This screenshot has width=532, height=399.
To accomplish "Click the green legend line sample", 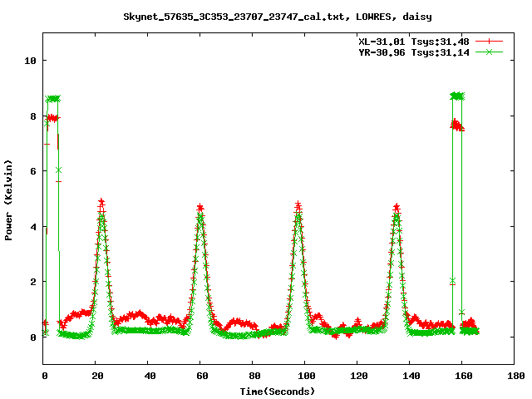I will point(489,52).
